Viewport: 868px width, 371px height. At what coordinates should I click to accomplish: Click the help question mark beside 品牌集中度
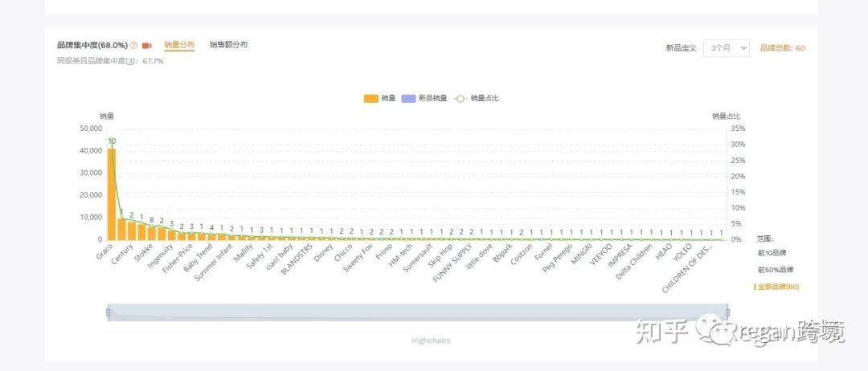(134, 46)
